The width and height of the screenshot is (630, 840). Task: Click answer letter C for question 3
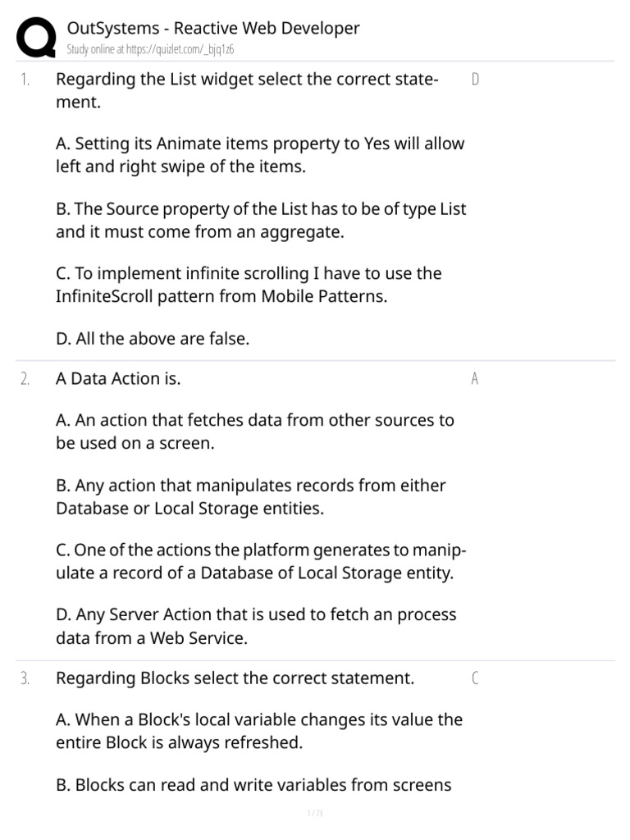tap(476, 678)
